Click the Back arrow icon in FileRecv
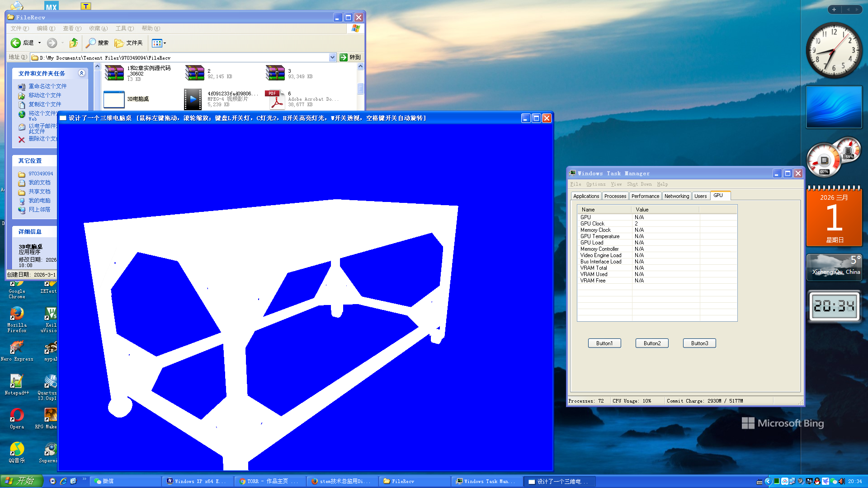868x488 pixels. (x=16, y=43)
